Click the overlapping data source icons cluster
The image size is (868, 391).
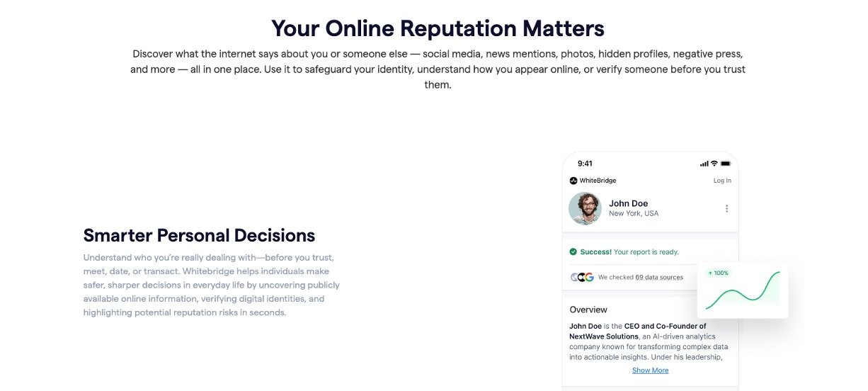point(582,277)
